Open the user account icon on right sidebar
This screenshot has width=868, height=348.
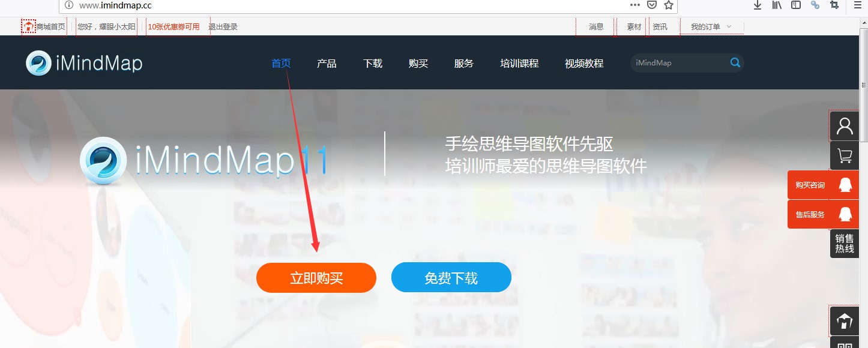844,125
